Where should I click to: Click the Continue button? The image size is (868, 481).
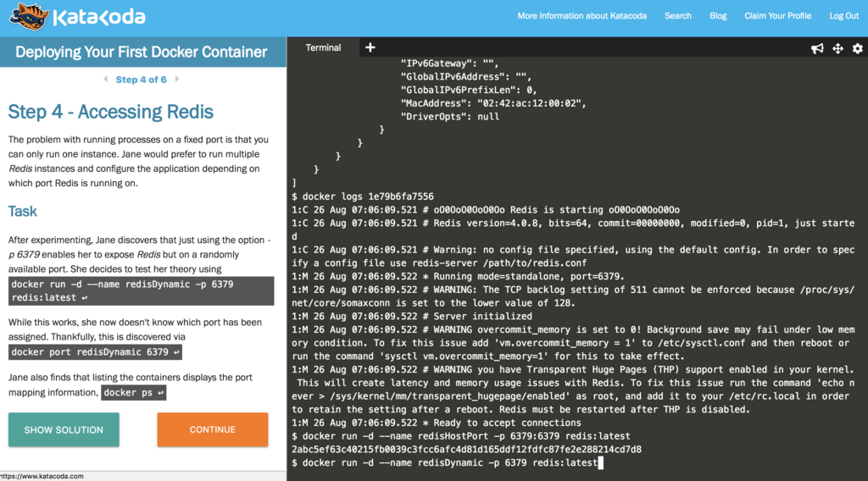point(213,429)
